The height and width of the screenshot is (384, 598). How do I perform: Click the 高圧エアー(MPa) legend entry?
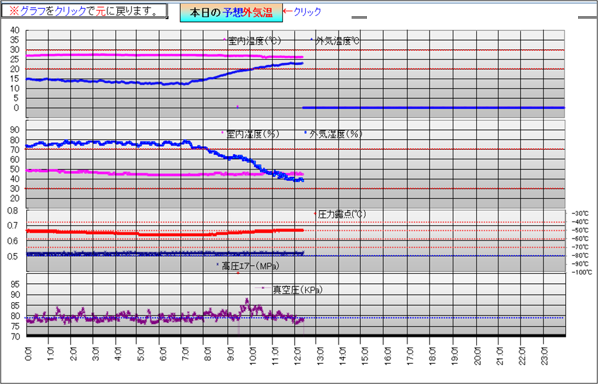[248, 266]
